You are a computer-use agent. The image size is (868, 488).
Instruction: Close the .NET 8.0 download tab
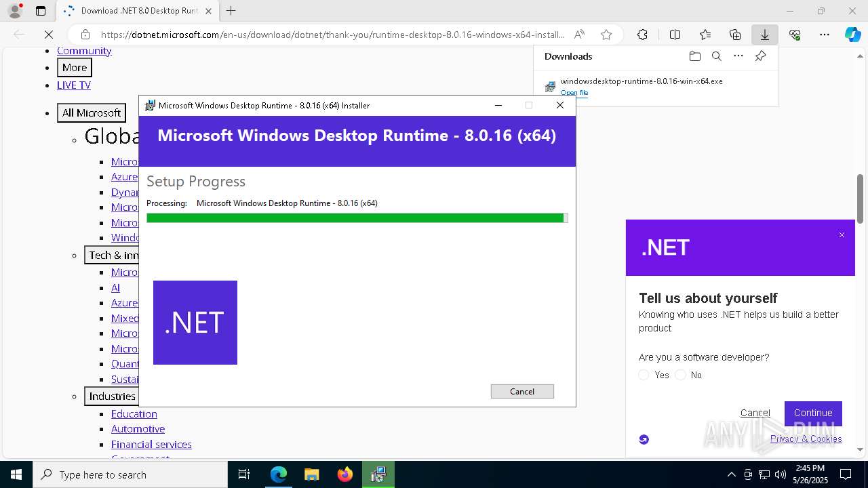[x=209, y=11]
